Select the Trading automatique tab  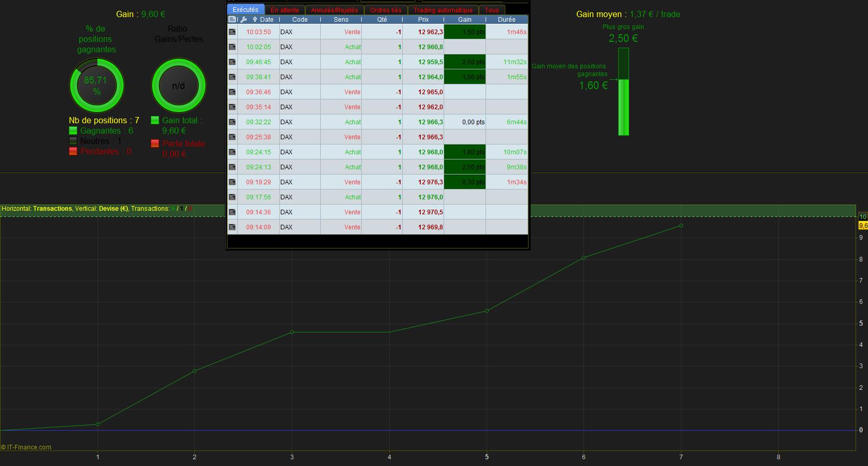click(443, 10)
